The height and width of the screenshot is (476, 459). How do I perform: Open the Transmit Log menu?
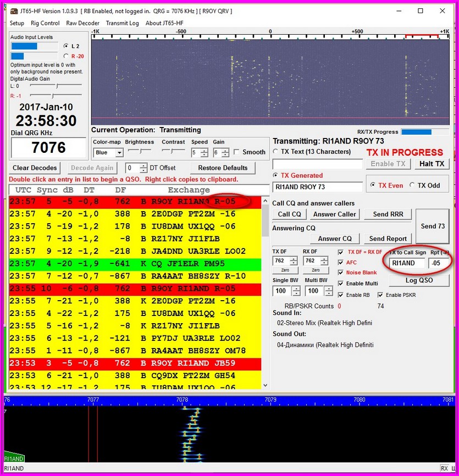[x=122, y=23]
